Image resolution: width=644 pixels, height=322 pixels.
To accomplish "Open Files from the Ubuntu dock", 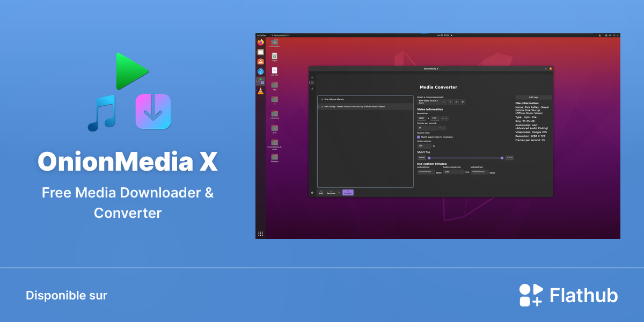I will pos(261,52).
